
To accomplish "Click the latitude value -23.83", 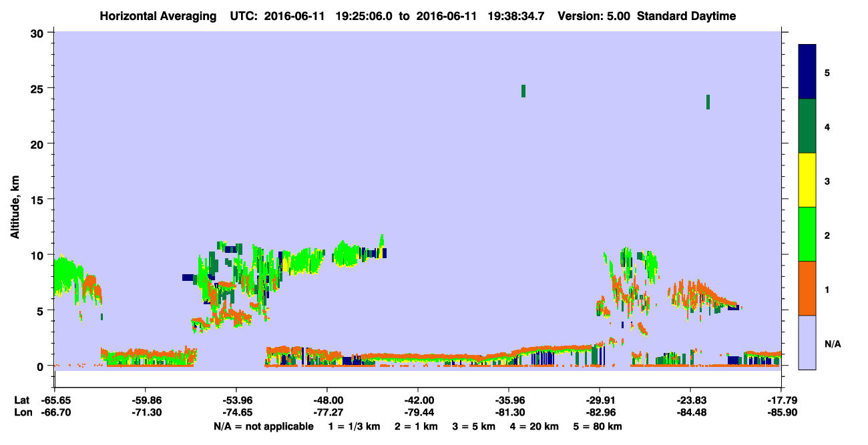I will (x=690, y=400).
